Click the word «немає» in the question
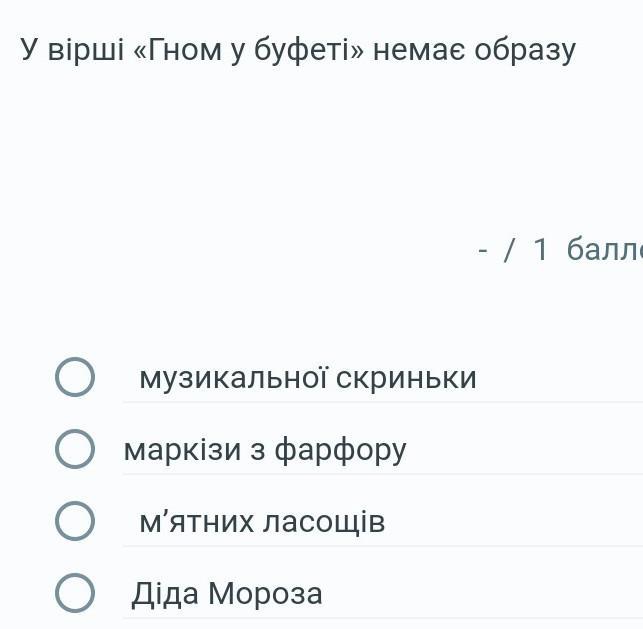643x629 pixels. pyautogui.click(x=419, y=49)
